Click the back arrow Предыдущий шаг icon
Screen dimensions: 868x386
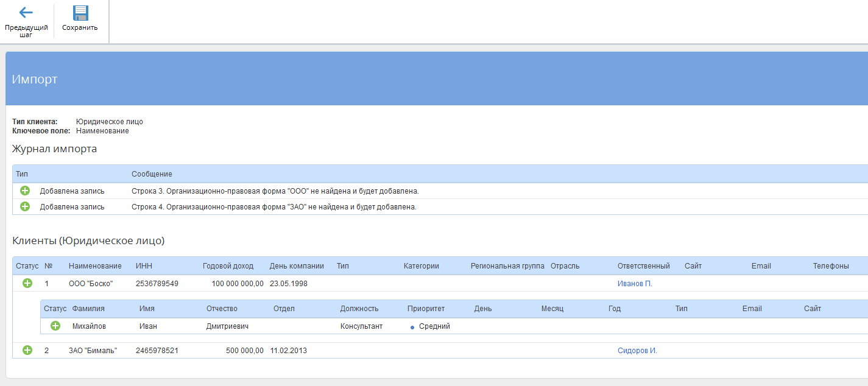[26, 13]
